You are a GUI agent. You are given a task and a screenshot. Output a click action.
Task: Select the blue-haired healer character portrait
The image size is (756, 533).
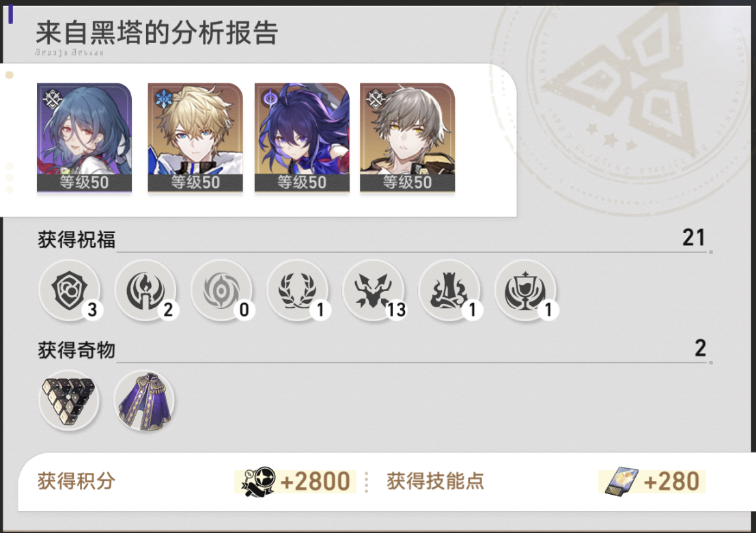coord(85,138)
